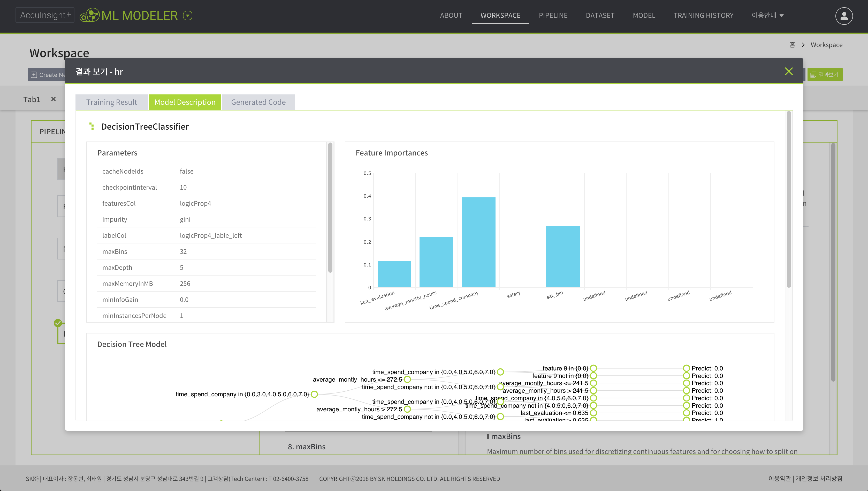Image resolution: width=868 pixels, height=491 pixels.
Task: Click the impurity value gini
Action: pos(185,220)
